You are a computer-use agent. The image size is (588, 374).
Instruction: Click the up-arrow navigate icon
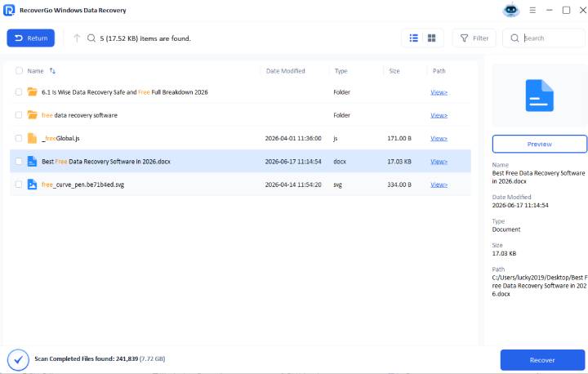[x=77, y=38]
